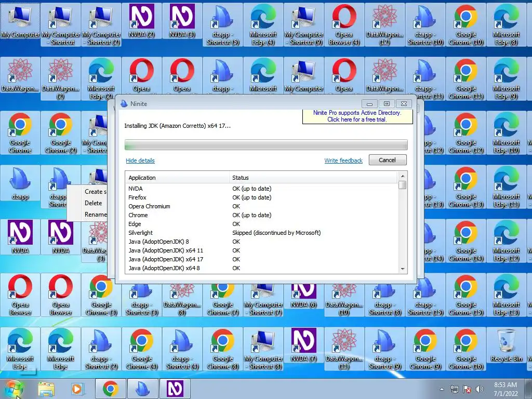Choose Create shortcut in context menu
The height and width of the screenshot is (399, 532).
[95, 191]
